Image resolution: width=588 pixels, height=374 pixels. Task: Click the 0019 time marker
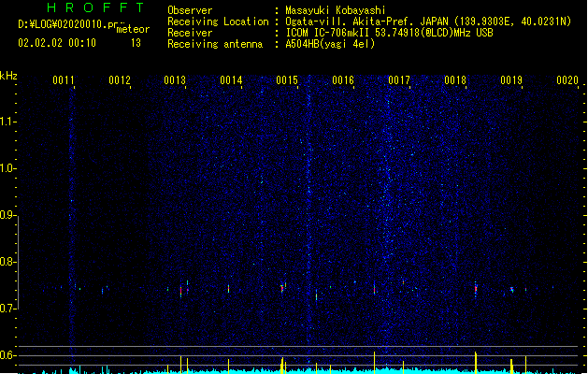tap(511, 80)
